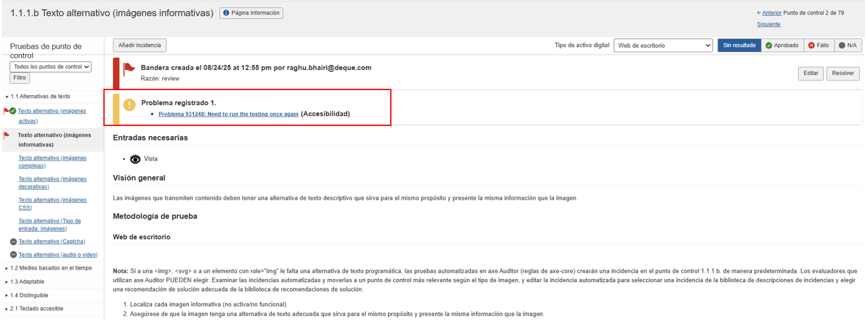Click the info icon on Página Información
The image size is (868, 325).
pos(226,13)
